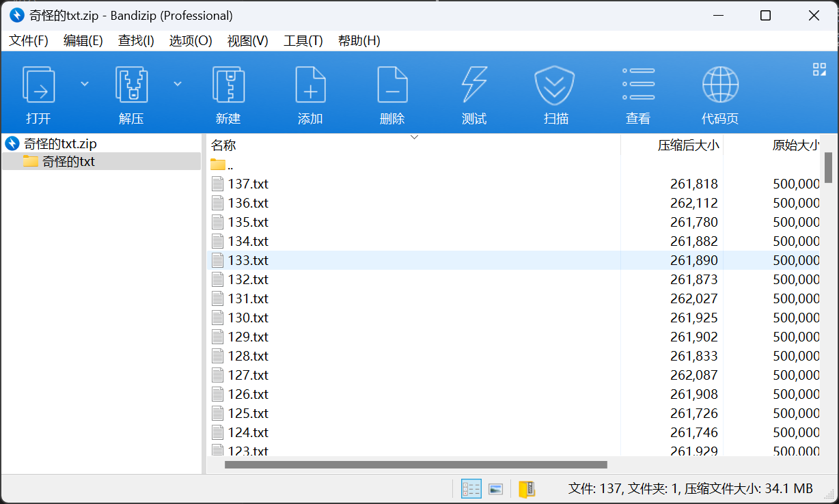The image size is (839, 504).
Task: Click the Open (打开) toolbar icon
Action: (x=38, y=85)
